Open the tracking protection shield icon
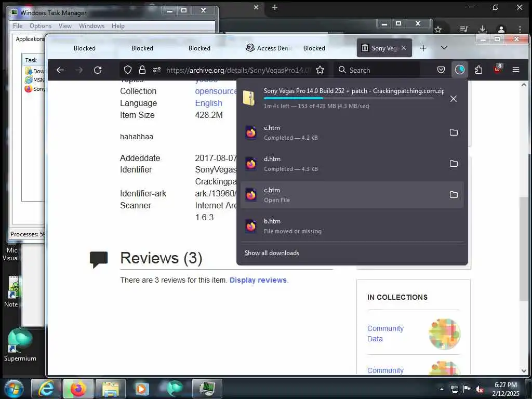 point(128,70)
